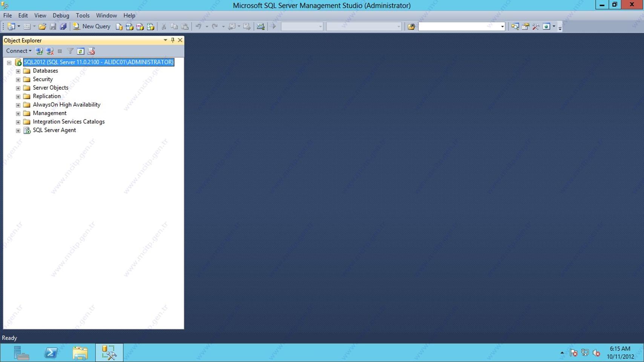Viewport: 644px width, 362px height.
Task: Click the Find in Files binoculars icon
Action: coord(411,26)
